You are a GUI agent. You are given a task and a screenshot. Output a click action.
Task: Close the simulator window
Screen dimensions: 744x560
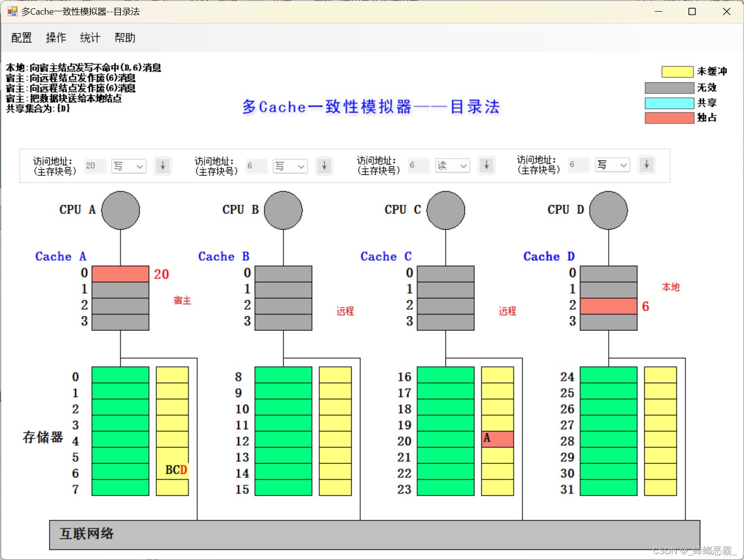(726, 11)
